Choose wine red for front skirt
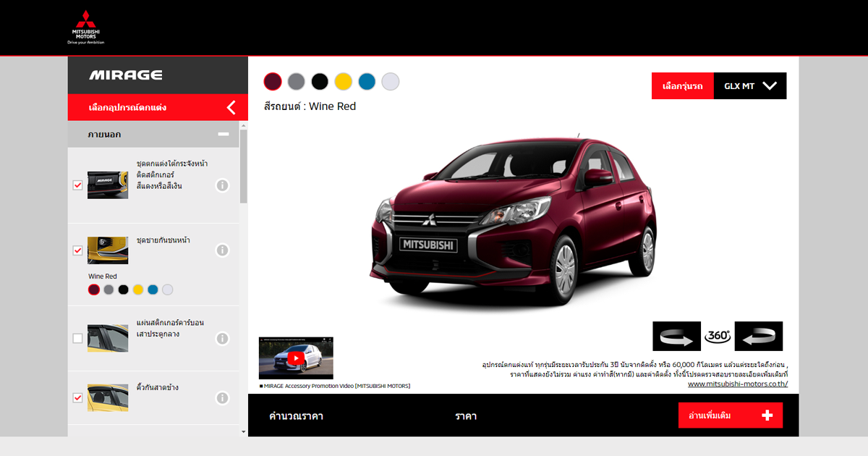 [94, 290]
